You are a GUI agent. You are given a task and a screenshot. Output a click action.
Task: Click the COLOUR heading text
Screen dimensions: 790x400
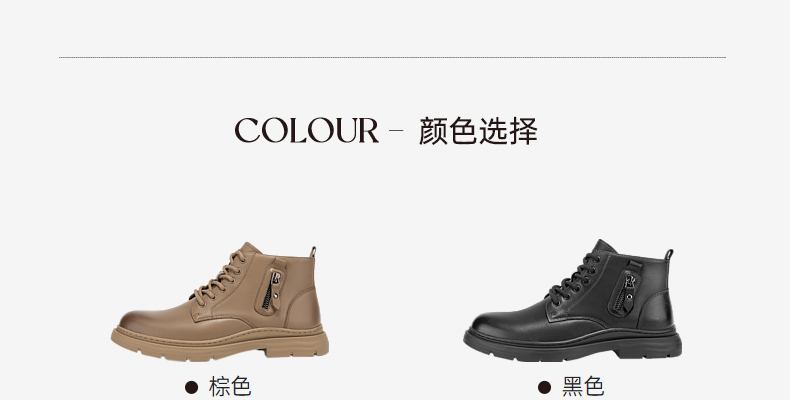click(x=306, y=130)
